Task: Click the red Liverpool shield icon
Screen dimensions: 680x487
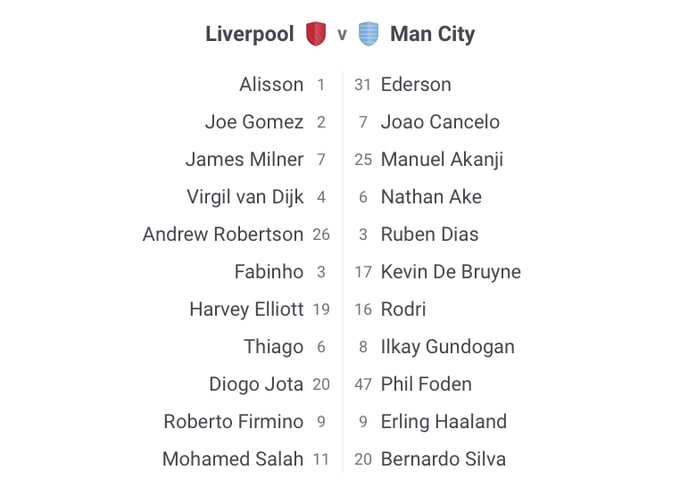Action: point(316,33)
